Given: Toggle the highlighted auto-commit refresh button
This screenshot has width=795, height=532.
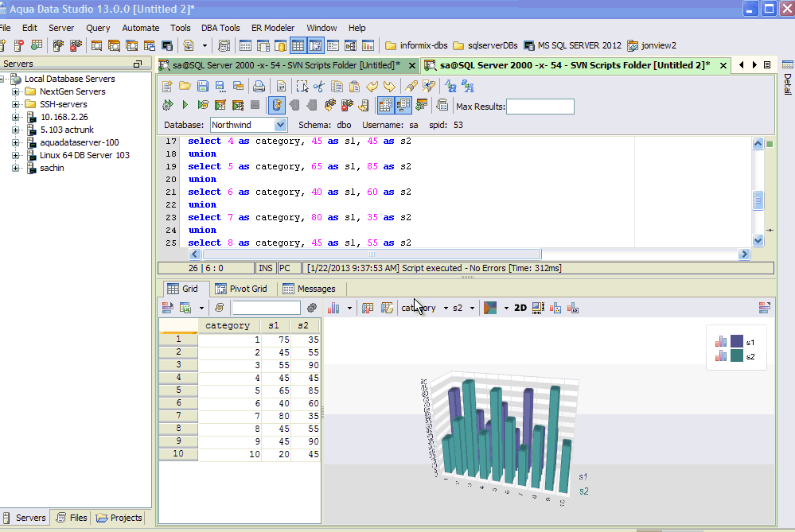Looking at the screenshot, I should click(x=277, y=105).
